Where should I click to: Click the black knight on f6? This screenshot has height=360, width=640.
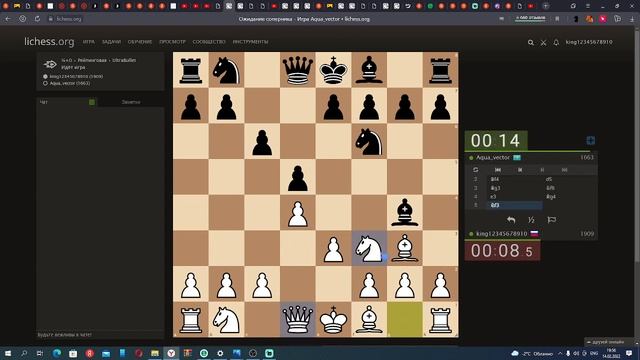coord(369,141)
